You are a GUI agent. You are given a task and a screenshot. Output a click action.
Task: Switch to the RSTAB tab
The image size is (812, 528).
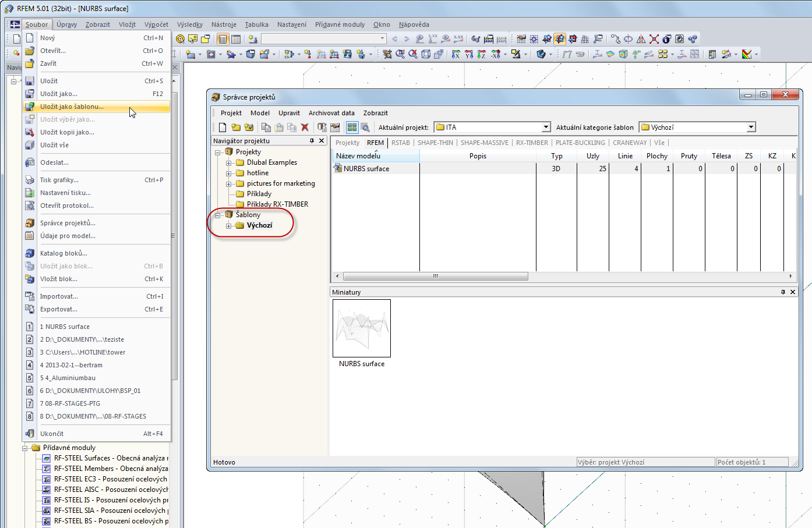pyautogui.click(x=401, y=143)
